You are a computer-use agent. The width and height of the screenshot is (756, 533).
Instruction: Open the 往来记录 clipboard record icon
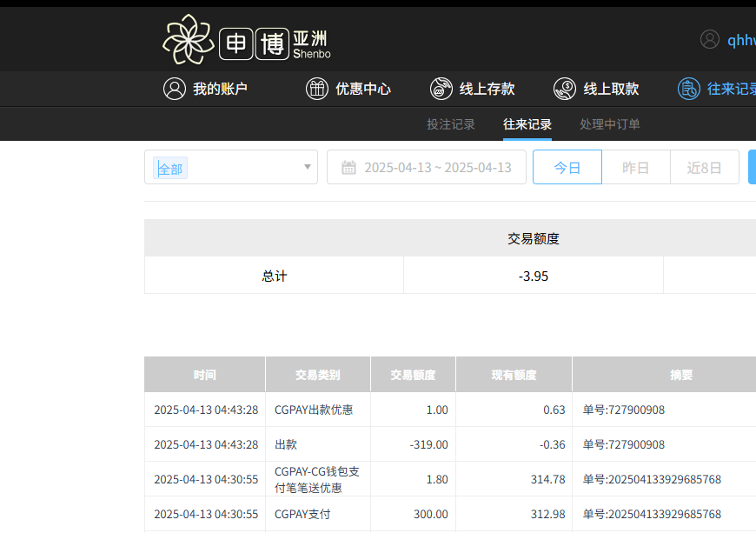(687, 88)
